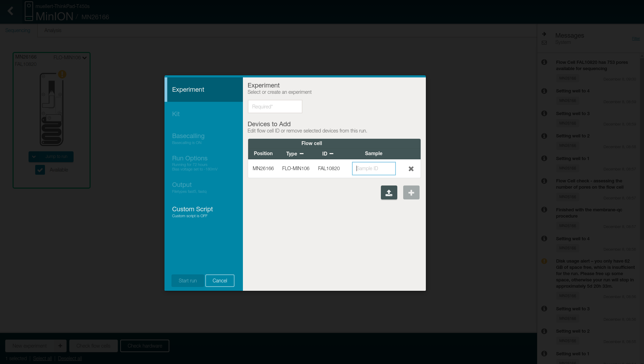This screenshot has height=364, width=644.
Task: Click the disk usage alert warning icon
Action: [x=544, y=261]
